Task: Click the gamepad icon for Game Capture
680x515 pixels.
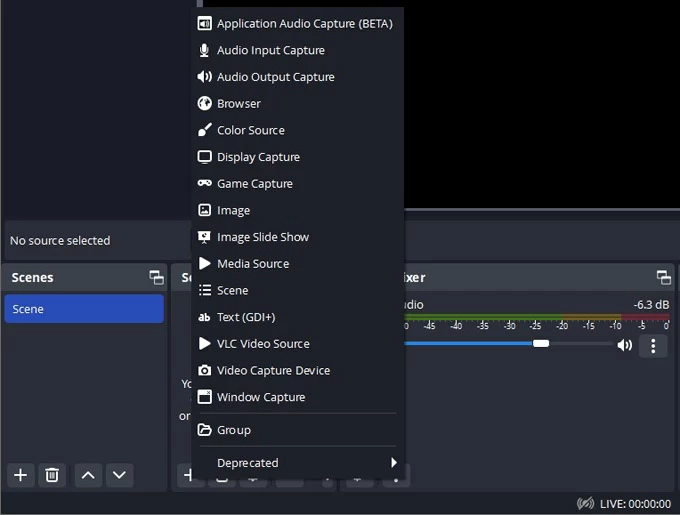Action: coord(204,183)
